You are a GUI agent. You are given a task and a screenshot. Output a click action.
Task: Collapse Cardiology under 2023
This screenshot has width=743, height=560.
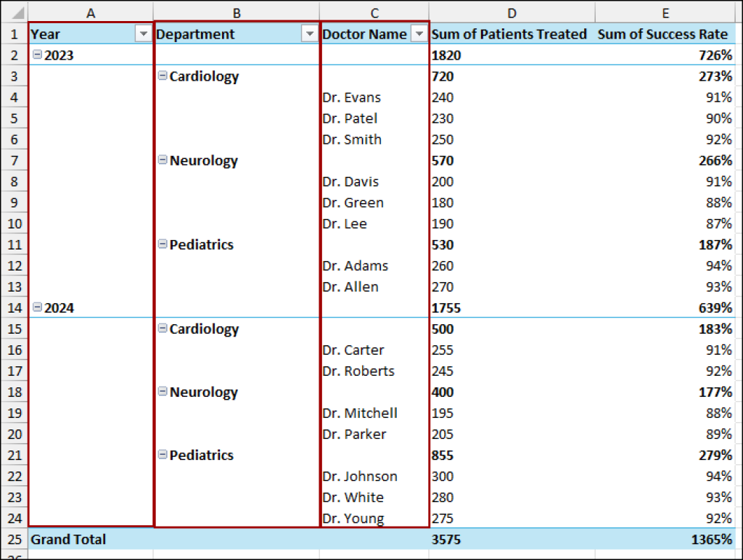tap(163, 76)
